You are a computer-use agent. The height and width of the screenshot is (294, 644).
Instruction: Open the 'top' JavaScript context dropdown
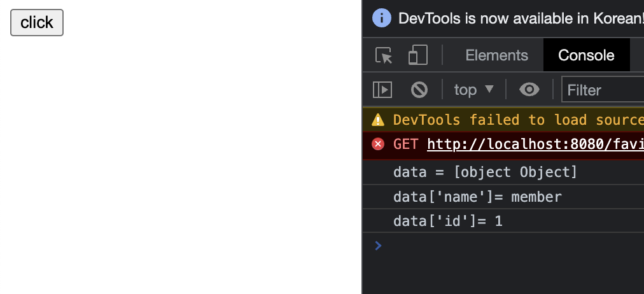[473, 90]
